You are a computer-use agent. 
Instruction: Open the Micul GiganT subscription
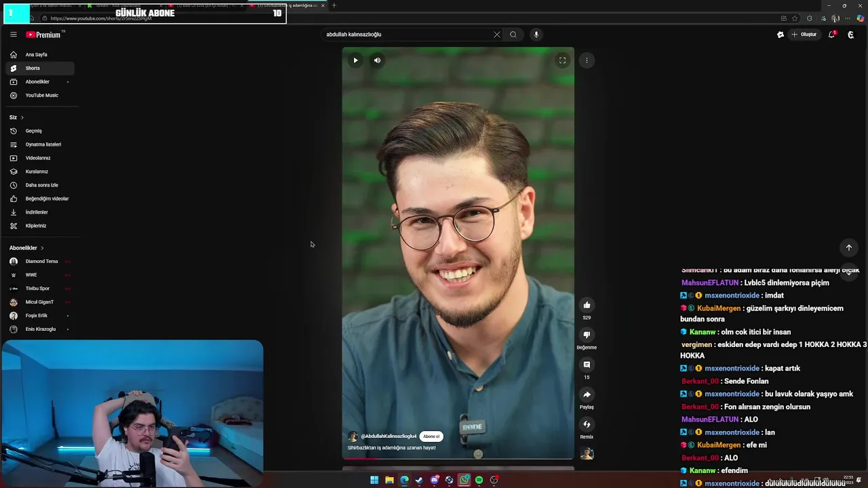41,302
